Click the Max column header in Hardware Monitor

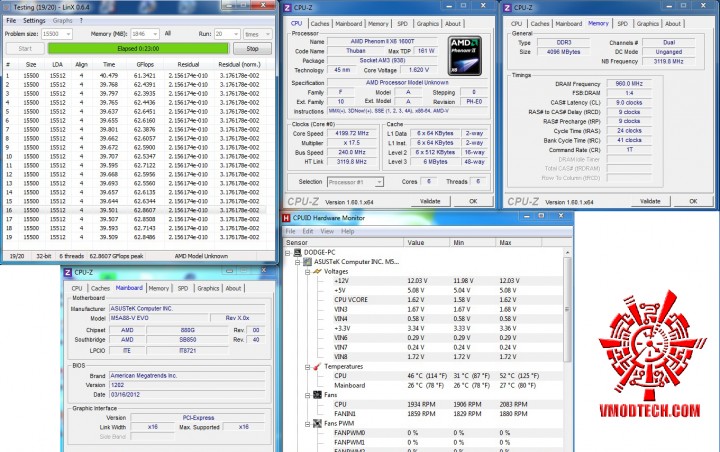tap(518, 243)
